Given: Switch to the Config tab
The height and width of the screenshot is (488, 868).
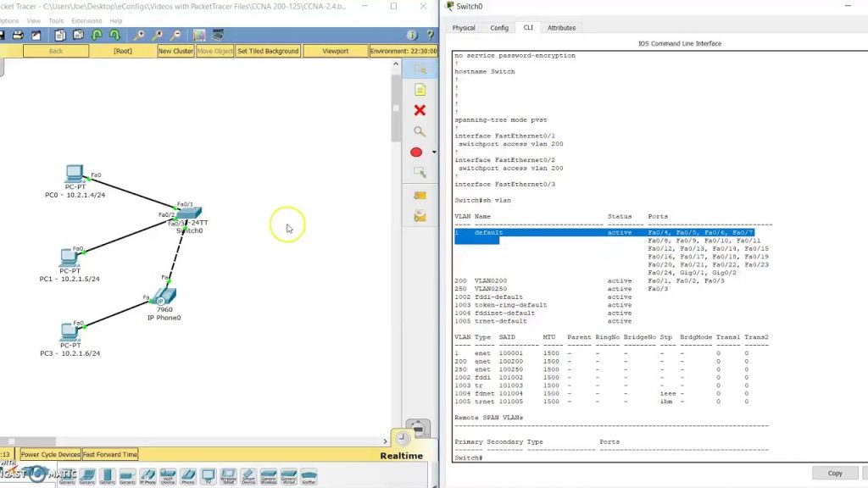Looking at the screenshot, I should (x=499, y=28).
